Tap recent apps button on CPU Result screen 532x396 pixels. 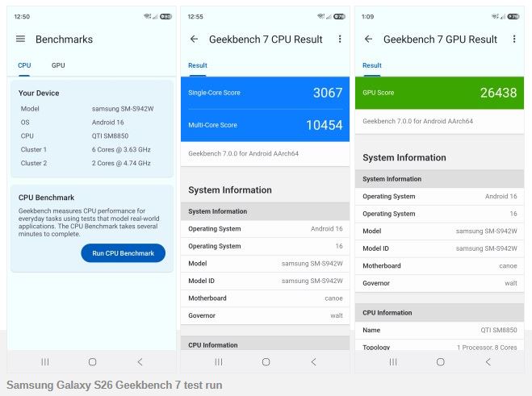pyautogui.click(x=219, y=362)
